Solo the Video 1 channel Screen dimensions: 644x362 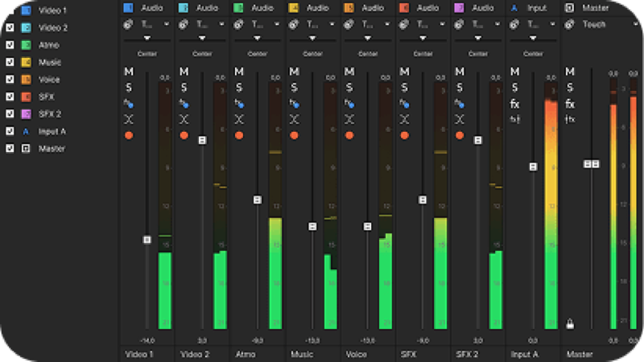tap(129, 88)
